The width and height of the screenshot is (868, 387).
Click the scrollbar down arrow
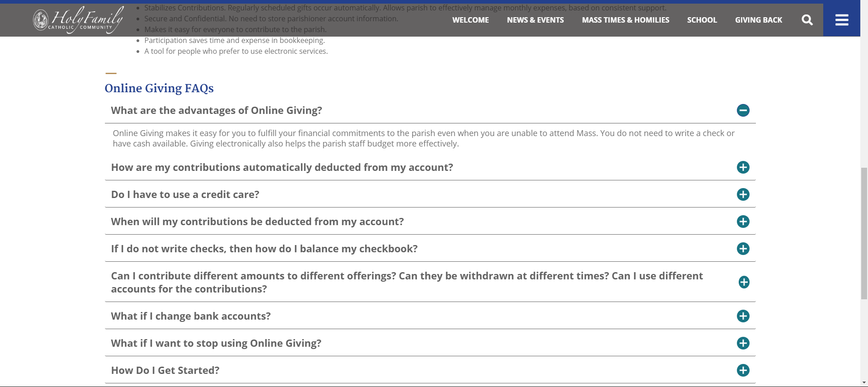864,383
